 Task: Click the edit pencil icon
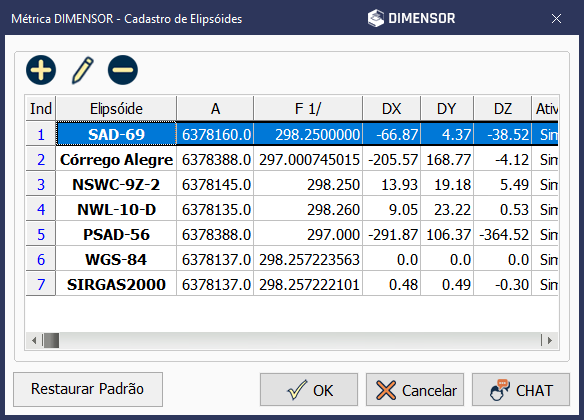[82, 70]
